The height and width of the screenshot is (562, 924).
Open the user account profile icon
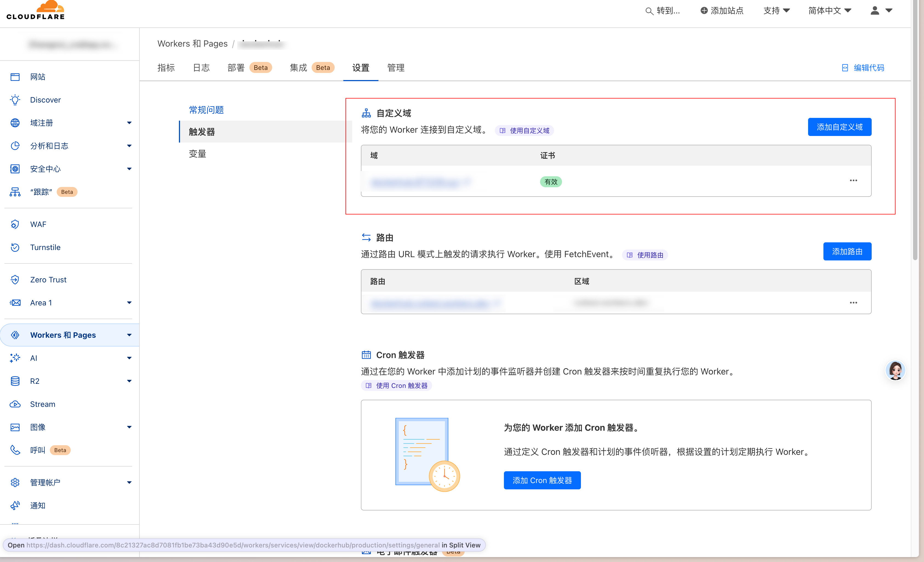coord(875,10)
